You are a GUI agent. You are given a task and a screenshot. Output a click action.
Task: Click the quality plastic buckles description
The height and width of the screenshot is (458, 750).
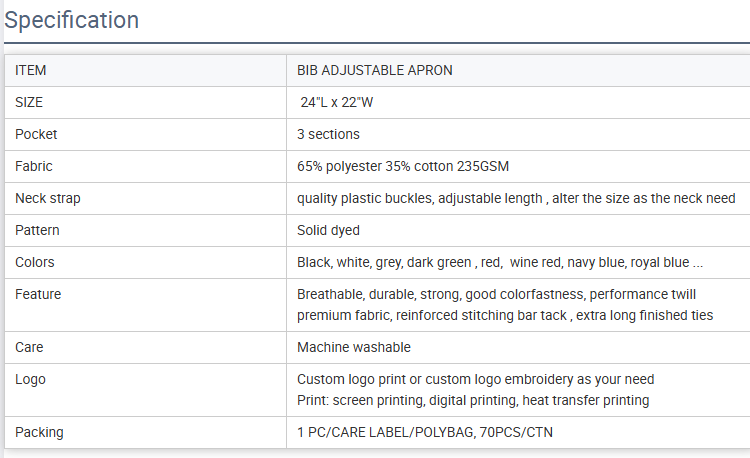tap(516, 198)
